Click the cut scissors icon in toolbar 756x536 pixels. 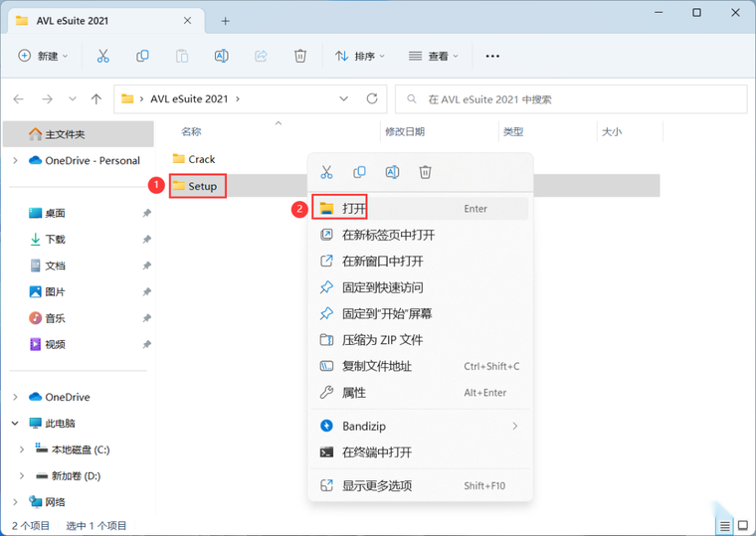point(102,56)
